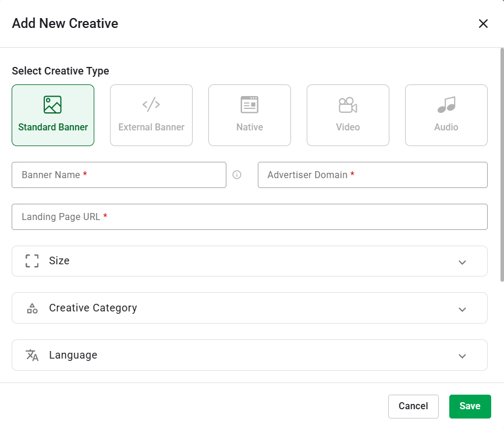Image resolution: width=504 pixels, height=429 pixels.
Task: Click the External Banner code icon
Action: [151, 105]
